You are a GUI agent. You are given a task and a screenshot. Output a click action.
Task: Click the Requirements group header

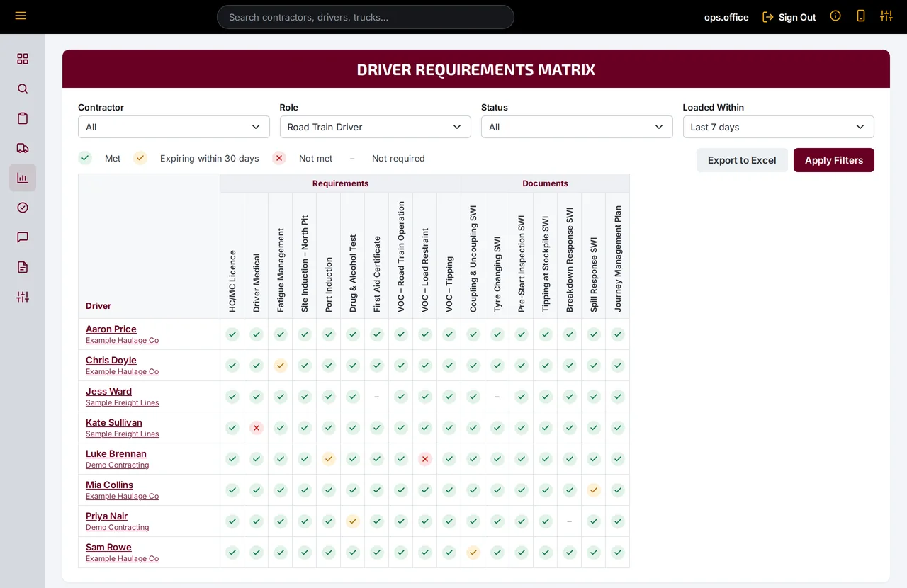(340, 183)
